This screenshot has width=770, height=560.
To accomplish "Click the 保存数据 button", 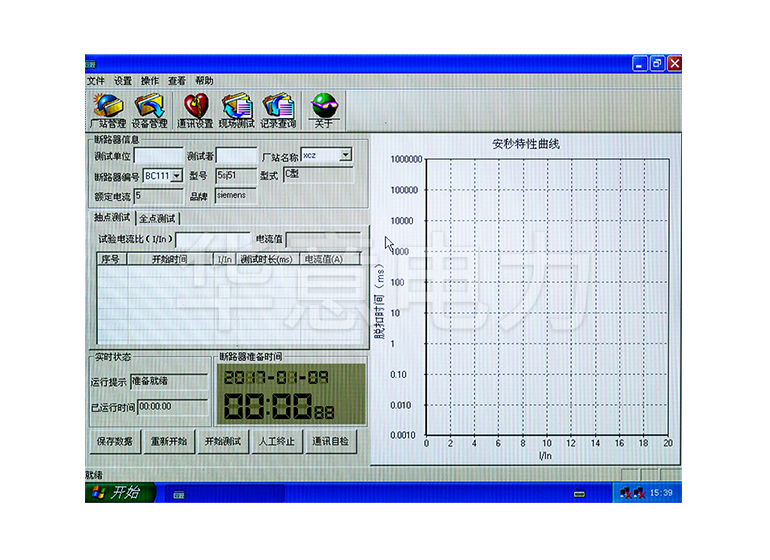I will click(x=114, y=441).
